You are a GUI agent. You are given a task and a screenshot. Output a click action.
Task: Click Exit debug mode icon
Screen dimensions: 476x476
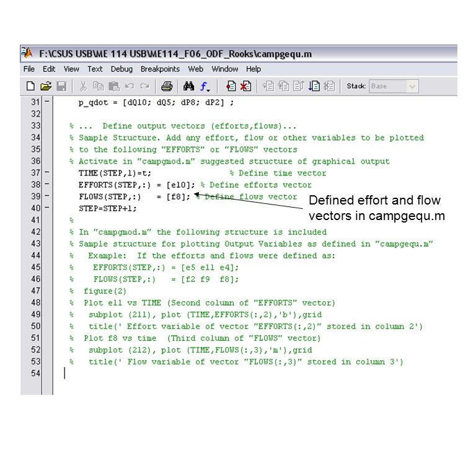click(x=329, y=86)
